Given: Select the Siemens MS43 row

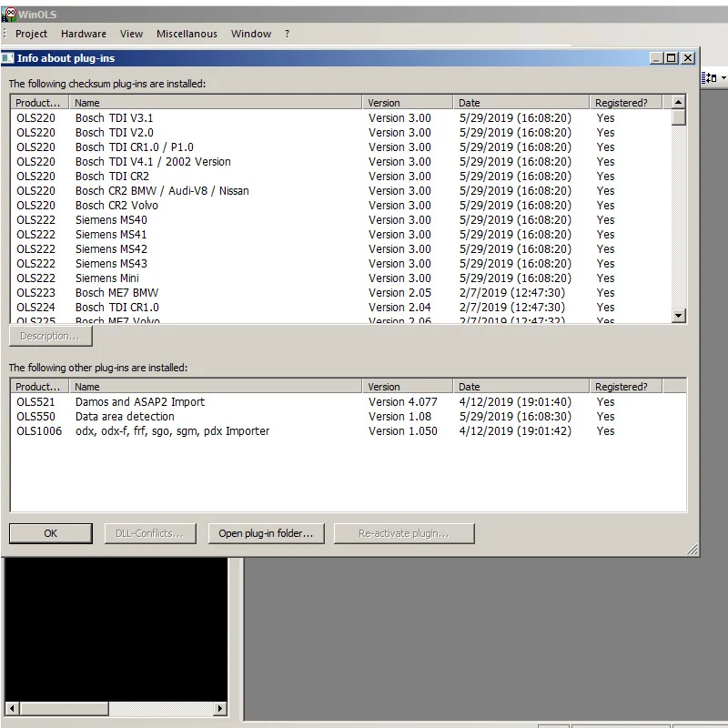Looking at the screenshot, I should (x=340, y=264).
